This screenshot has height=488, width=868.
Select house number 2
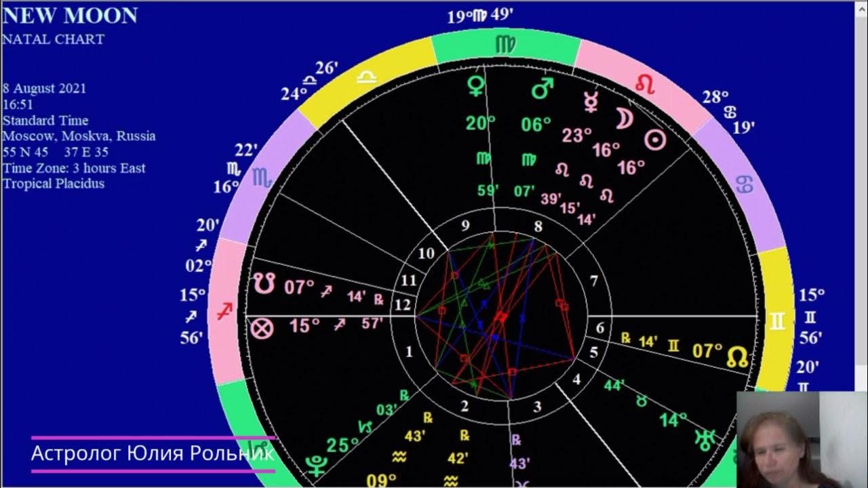465,406
